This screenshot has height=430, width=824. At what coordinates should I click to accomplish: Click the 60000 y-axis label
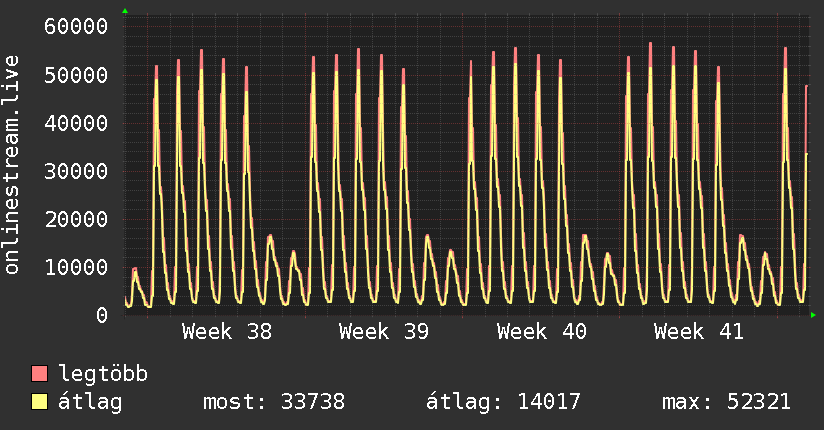(76, 26)
